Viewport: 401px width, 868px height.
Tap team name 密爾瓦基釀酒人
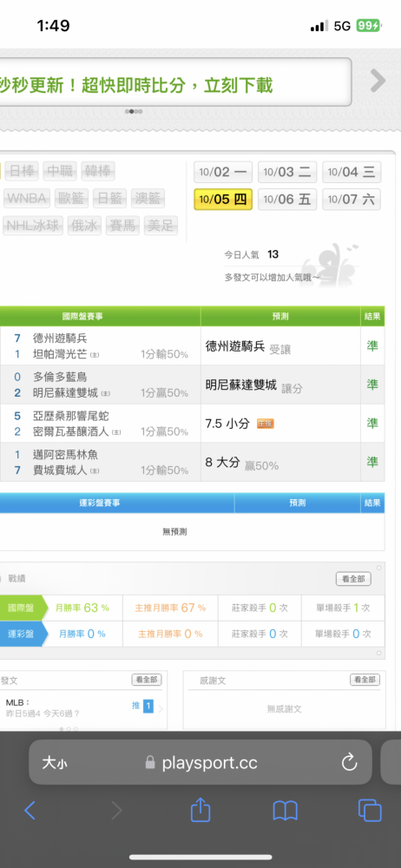[71, 431]
